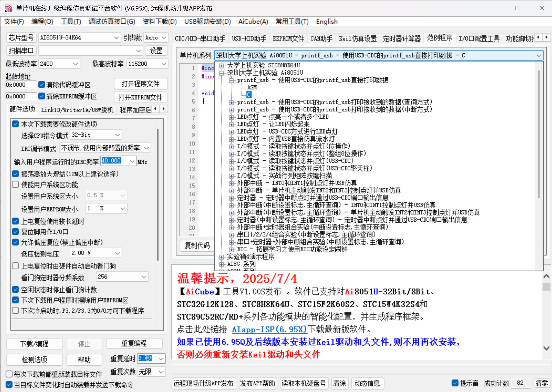Toggle 允许低压复位 checkbox
This screenshot has width=552, height=392.
pos(15,242)
